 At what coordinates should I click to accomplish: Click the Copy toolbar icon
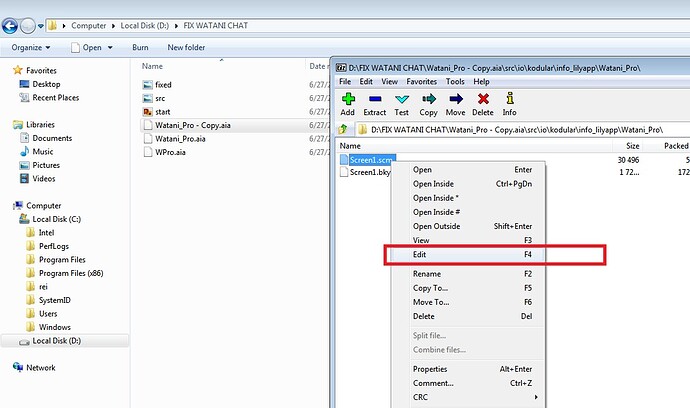pos(428,99)
